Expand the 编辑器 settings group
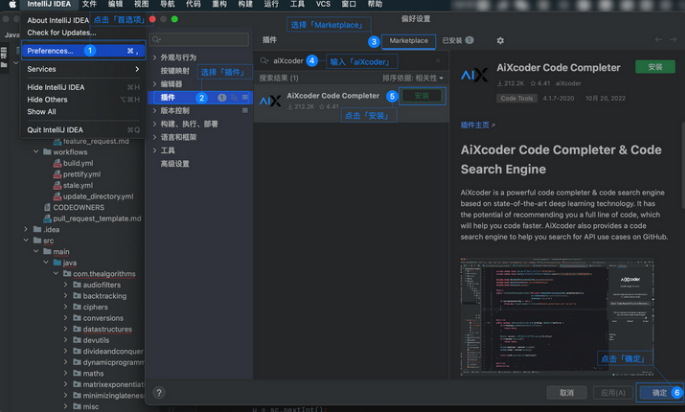 pos(155,84)
